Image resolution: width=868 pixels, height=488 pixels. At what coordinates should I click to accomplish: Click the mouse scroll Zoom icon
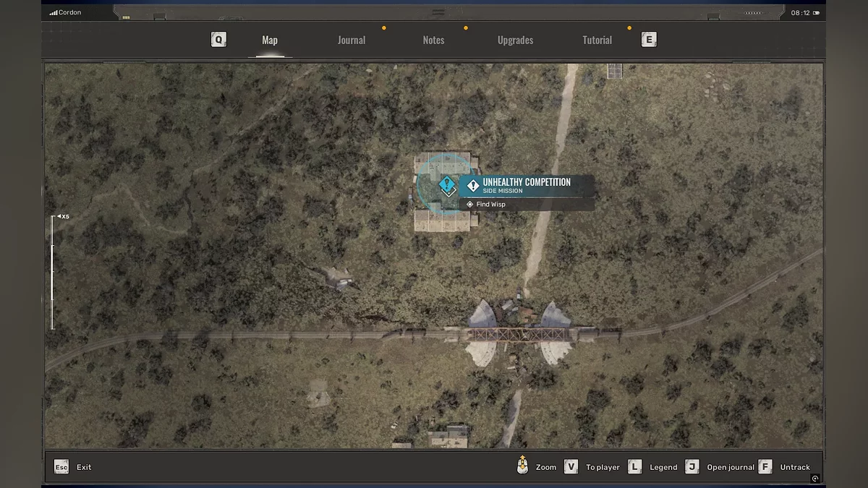pos(522,466)
